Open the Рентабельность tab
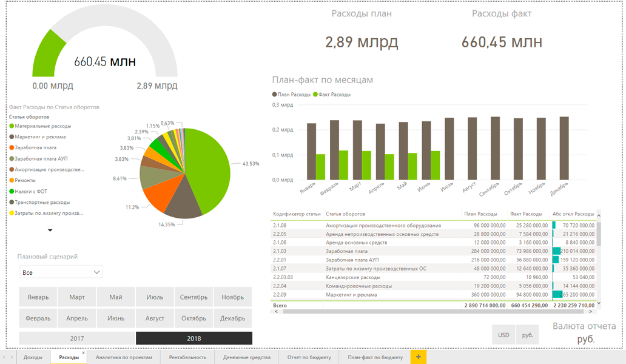 pos(187,357)
